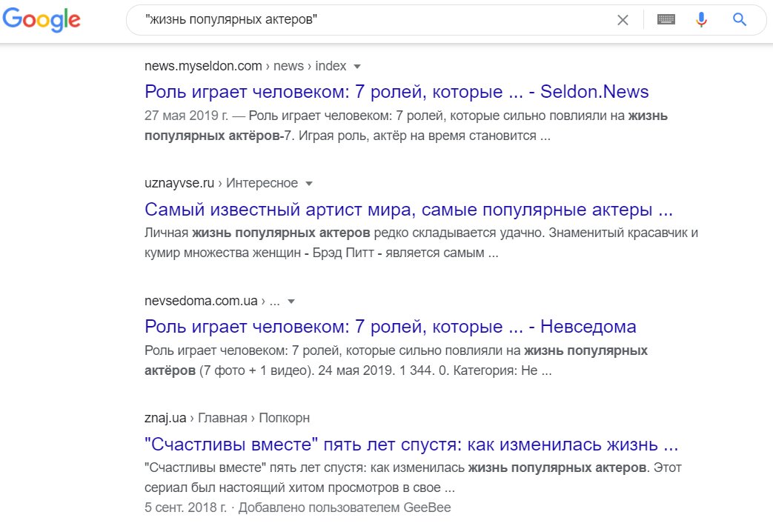This screenshot has height=532, width=773.
Task: Click '5 сент. 2018 г. Добавлено пользователем GeeBee'
Action: [297, 508]
